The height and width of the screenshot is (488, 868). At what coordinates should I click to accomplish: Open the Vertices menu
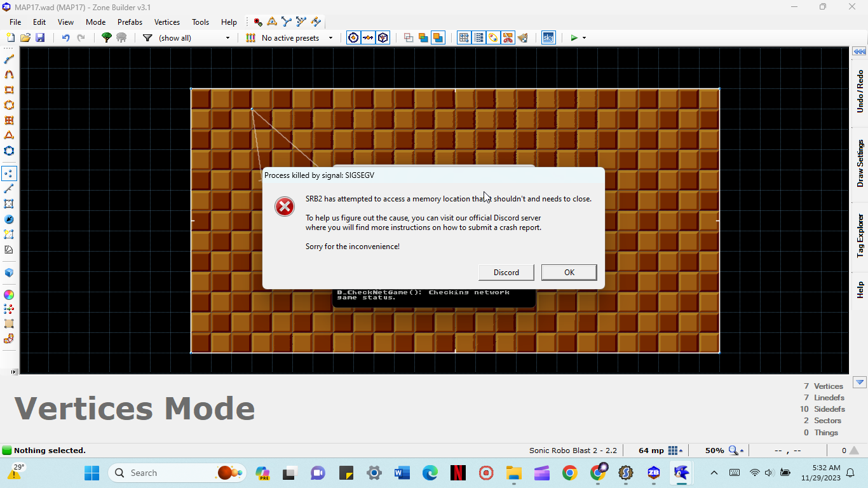[x=167, y=22]
